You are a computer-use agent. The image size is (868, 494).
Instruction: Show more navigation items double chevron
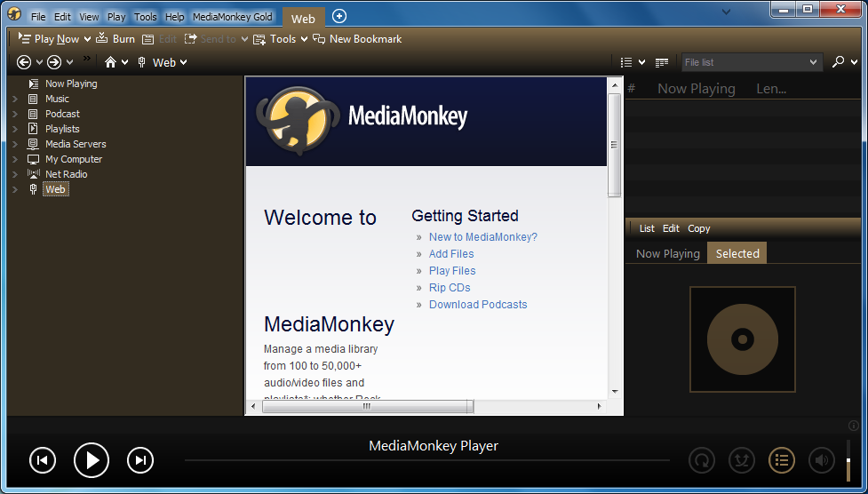click(87, 58)
